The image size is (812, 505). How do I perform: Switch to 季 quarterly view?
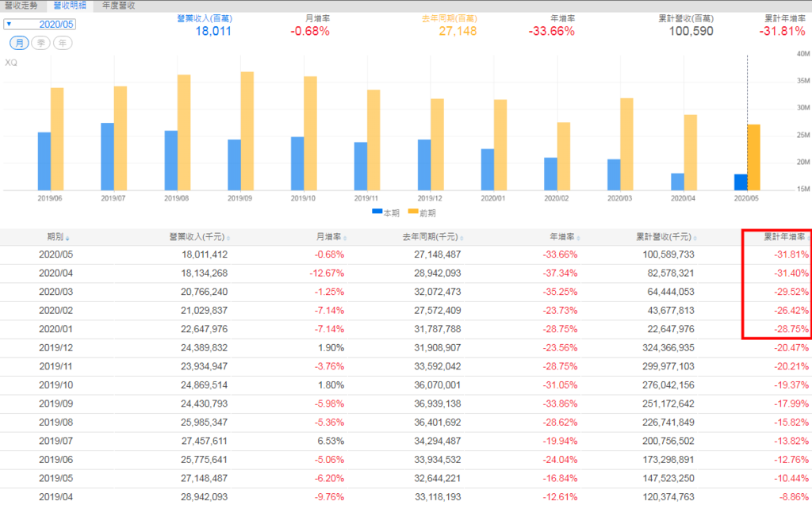point(41,43)
